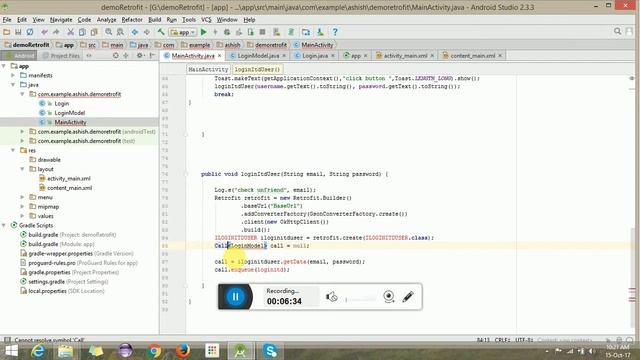Click the Copy icon in toolbar
Viewport: 640px width, 360px height.
pyautogui.click(x=82, y=32)
